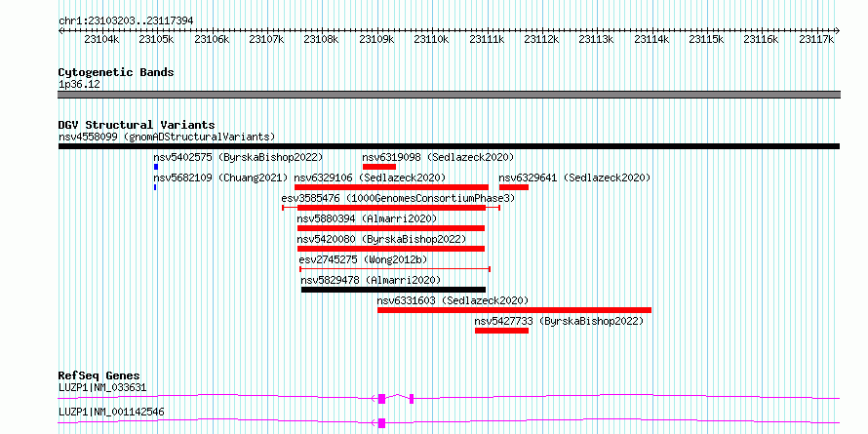The width and height of the screenshot is (868, 434).
Task: Click the 23108k ruler tick label
Action: (322, 39)
